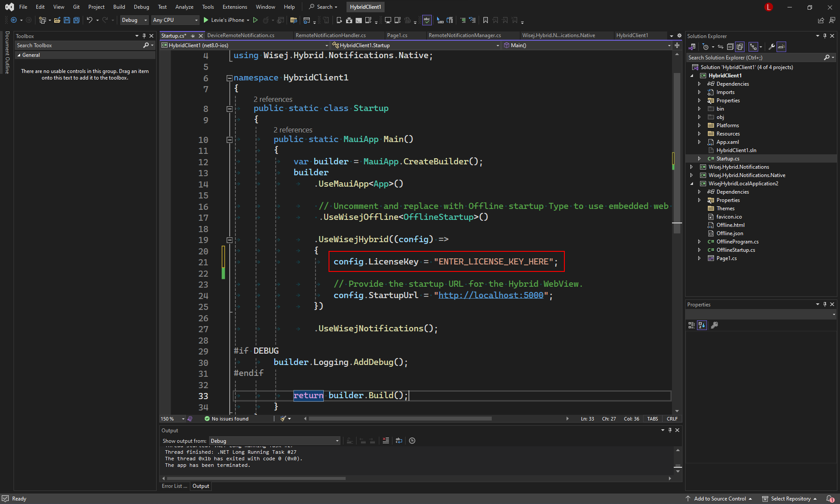Click the Undo arrow icon
Viewport: 840px width, 504px height.
[x=89, y=20]
